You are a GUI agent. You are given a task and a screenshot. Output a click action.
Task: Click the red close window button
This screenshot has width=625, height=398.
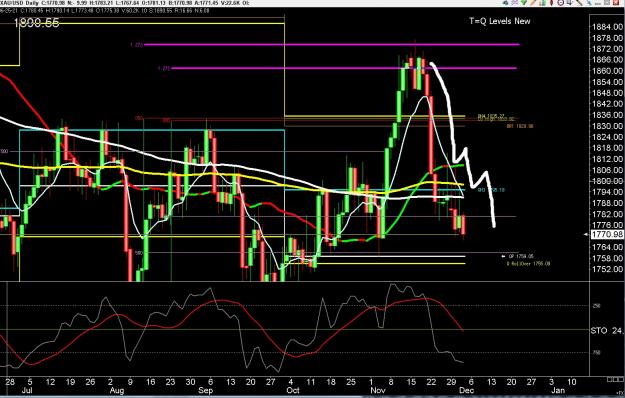click(616, 3)
